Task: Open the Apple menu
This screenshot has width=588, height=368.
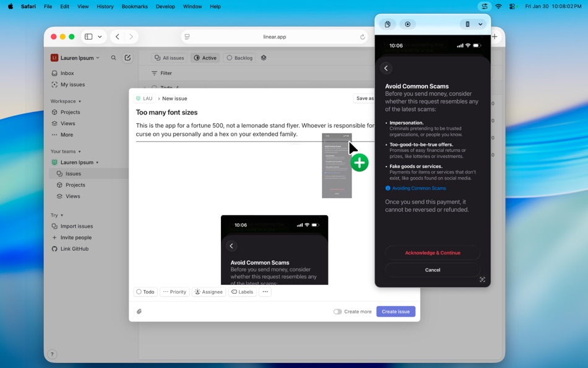Action: [11, 6]
